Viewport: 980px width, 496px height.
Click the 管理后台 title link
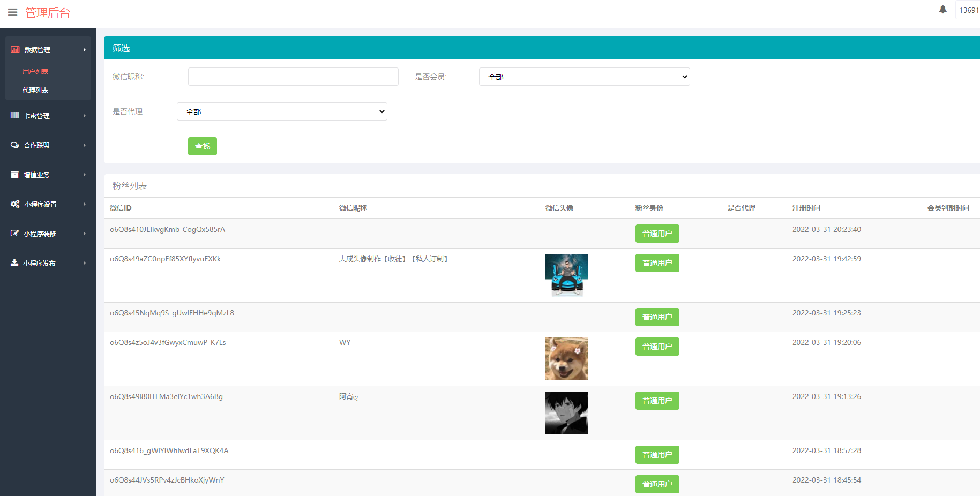[x=48, y=13]
